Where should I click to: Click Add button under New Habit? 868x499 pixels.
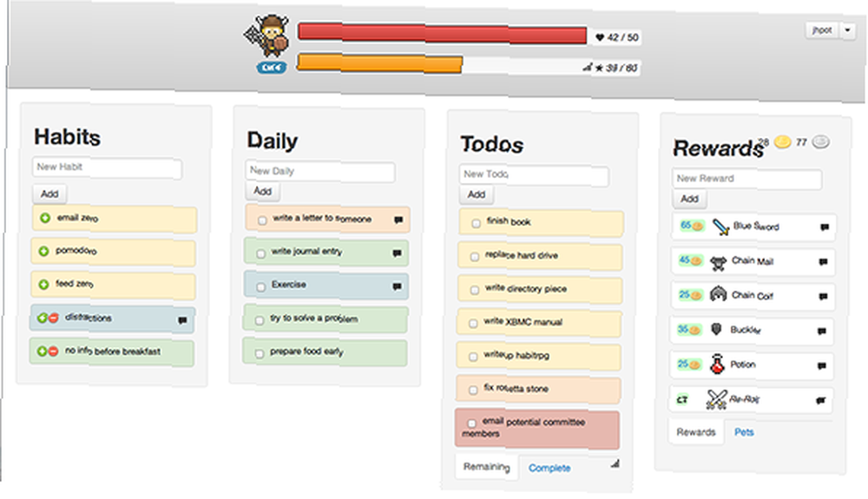pyautogui.click(x=49, y=194)
